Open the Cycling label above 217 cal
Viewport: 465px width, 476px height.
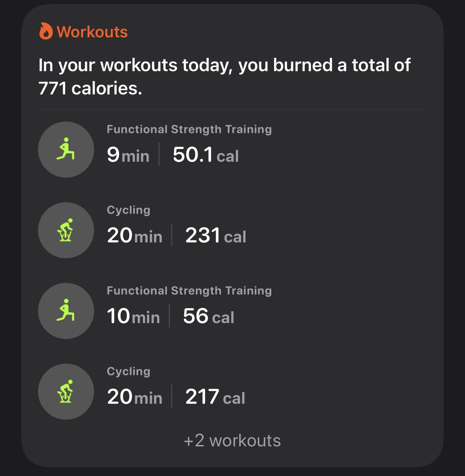[129, 371]
